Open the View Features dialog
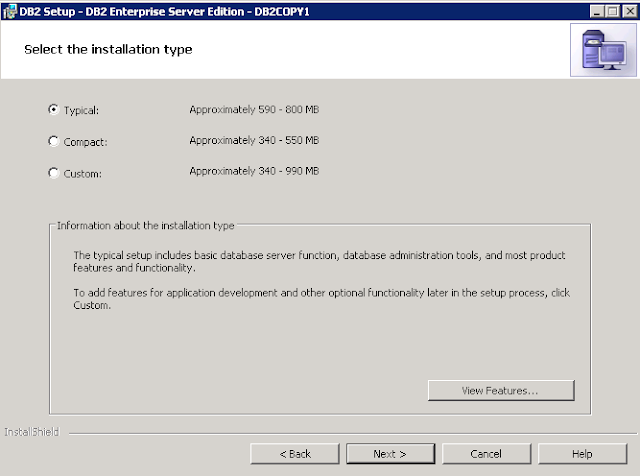This screenshot has height=476, width=640. 501,391
